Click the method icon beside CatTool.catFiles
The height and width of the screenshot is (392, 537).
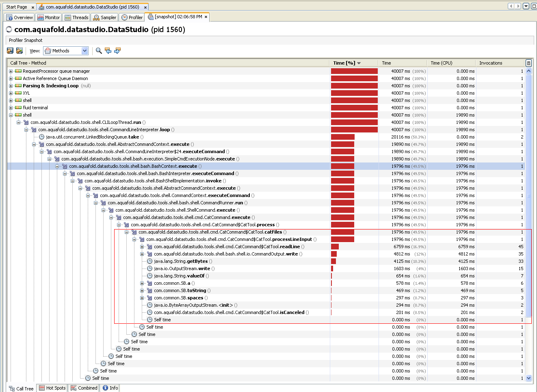click(134, 232)
